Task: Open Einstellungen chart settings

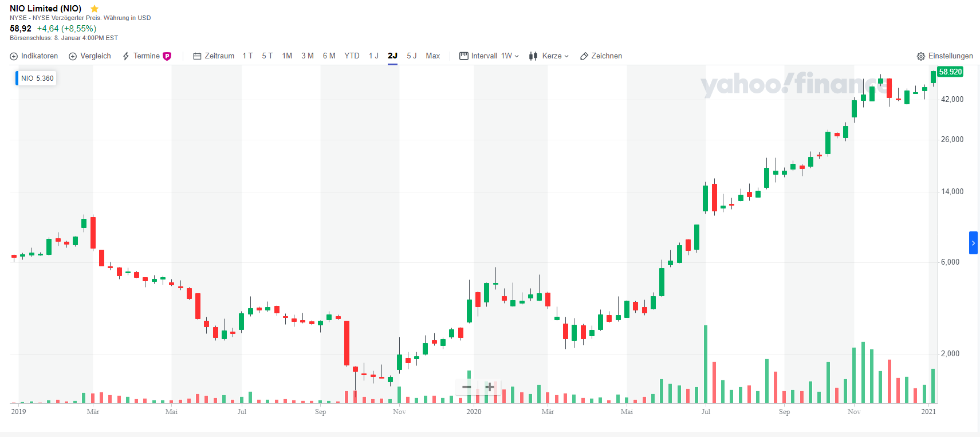Action: (944, 56)
